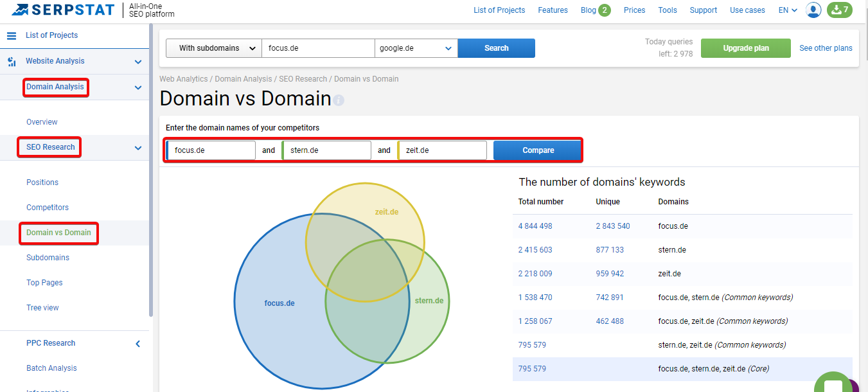868x392 pixels.
Task: Open the With subdomains dropdown
Action: coord(214,48)
